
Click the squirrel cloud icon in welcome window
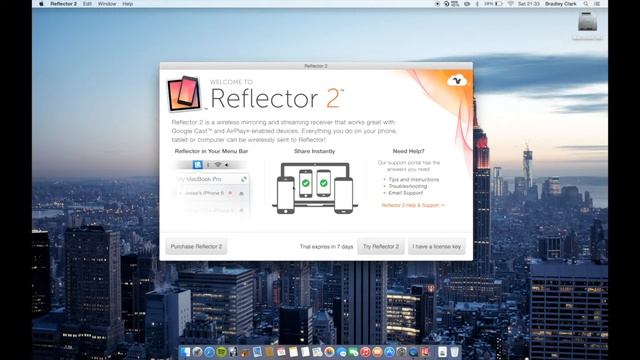pyautogui.click(x=457, y=80)
